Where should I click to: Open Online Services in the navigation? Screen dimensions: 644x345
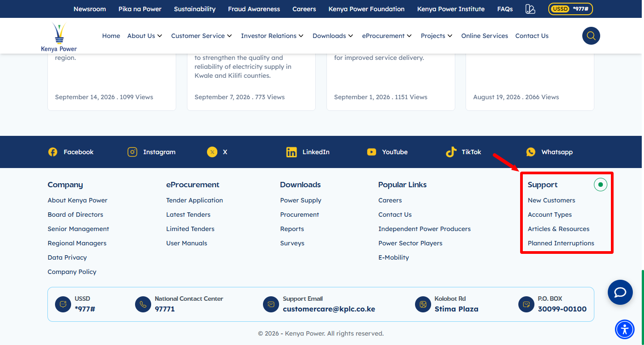[485, 36]
